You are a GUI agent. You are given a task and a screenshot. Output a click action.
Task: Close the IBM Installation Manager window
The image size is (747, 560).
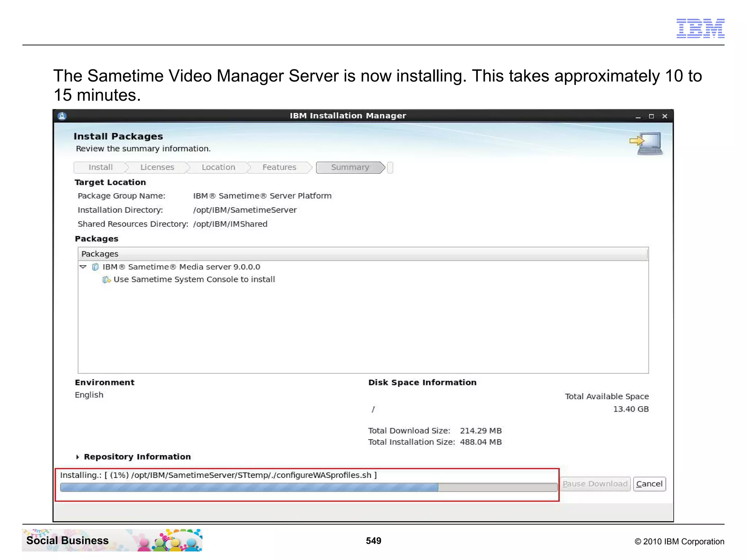pos(665,116)
